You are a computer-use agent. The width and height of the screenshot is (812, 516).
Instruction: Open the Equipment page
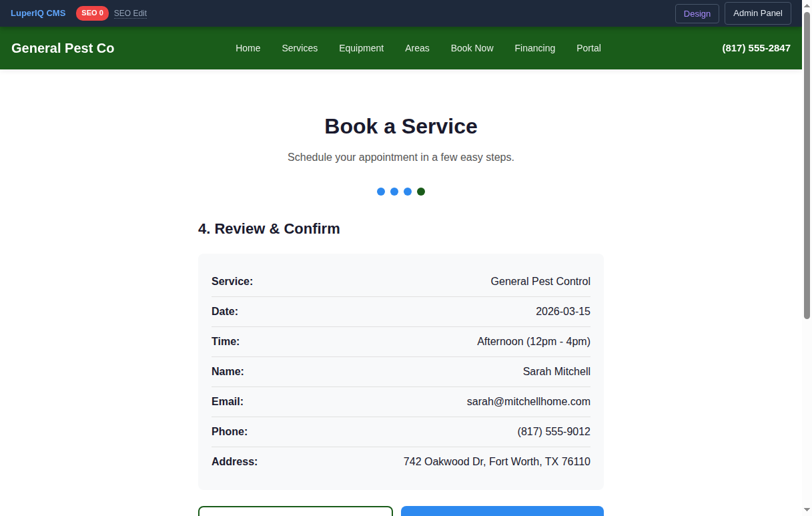pyautogui.click(x=361, y=47)
